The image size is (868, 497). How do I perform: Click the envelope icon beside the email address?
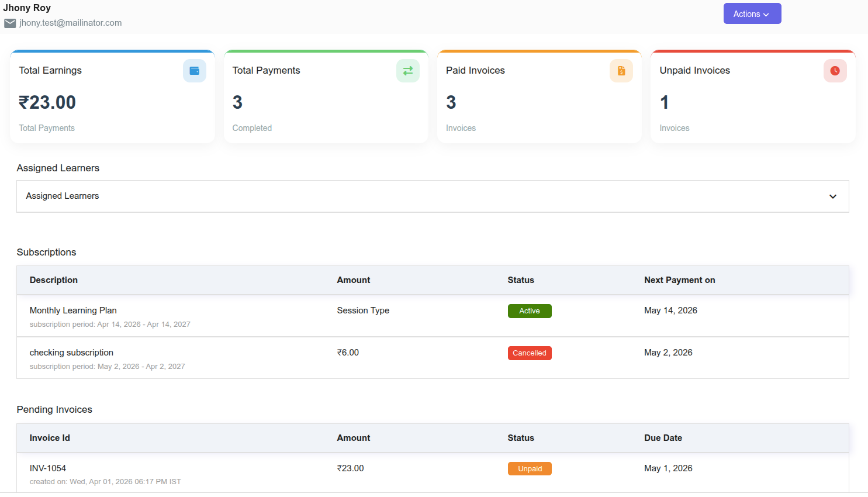tap(10, 23)
